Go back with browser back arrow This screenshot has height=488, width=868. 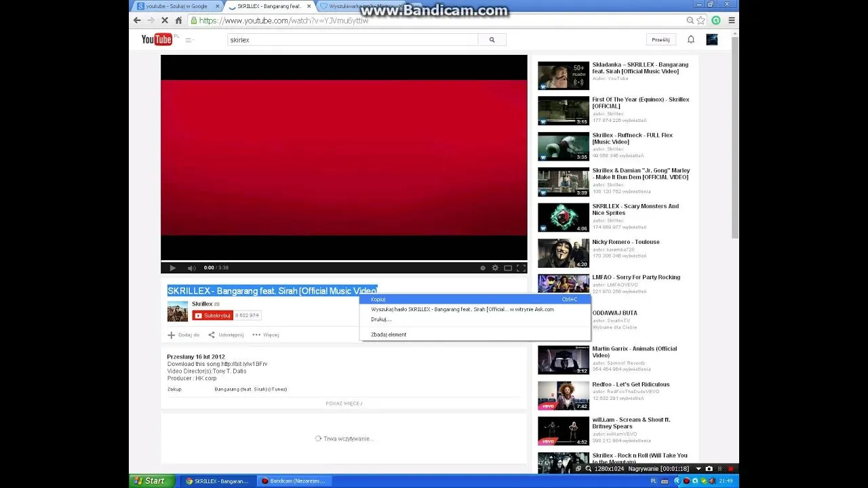pos(137,20)
